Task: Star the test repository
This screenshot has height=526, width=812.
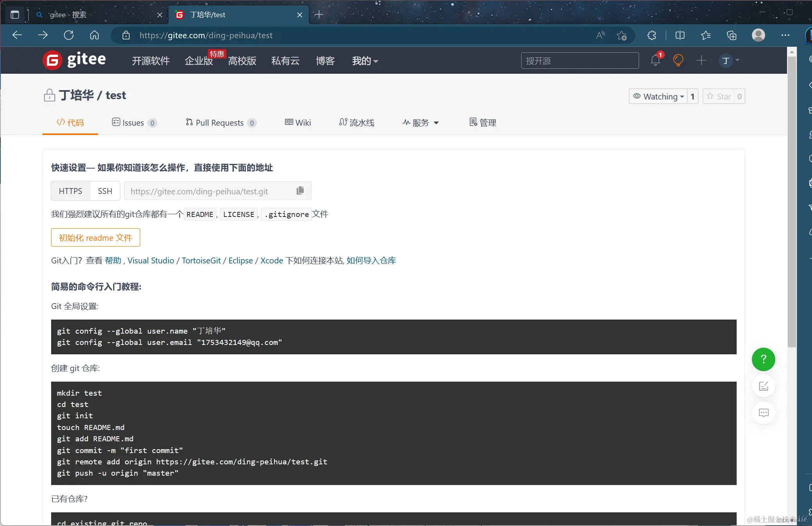Action: pyautogui.click(x=719, y=96)
